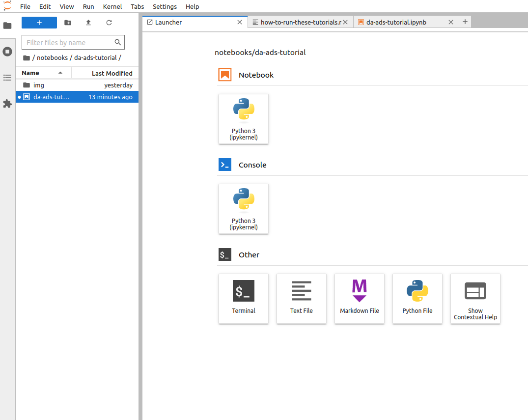
Task: Create a new Markdown File
Action: [x=359, y=299]
